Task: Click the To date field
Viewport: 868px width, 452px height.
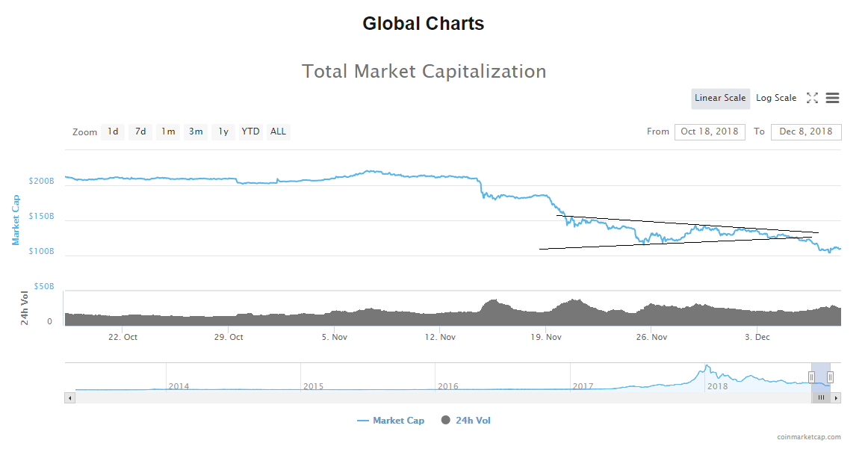Action: click(x=806, y=131)
